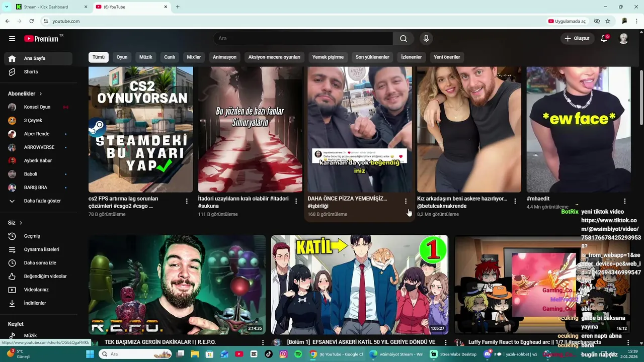Open options for PİZZA YEMEMİŞİZ short

pos(406,201)
